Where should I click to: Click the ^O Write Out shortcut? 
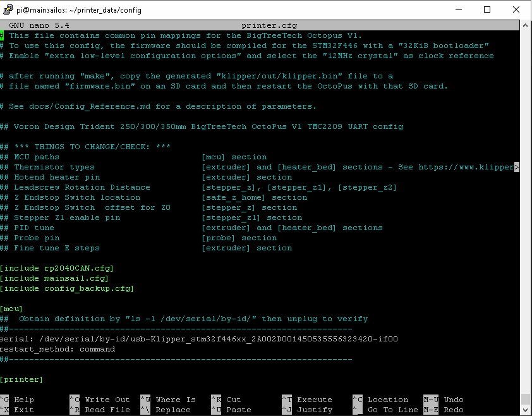click(x=100, y=400)
